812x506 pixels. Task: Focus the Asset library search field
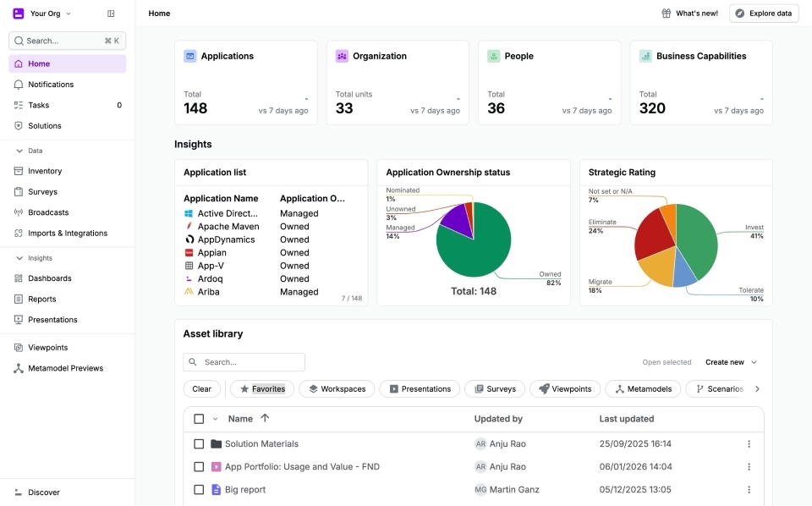pos(250,362)
